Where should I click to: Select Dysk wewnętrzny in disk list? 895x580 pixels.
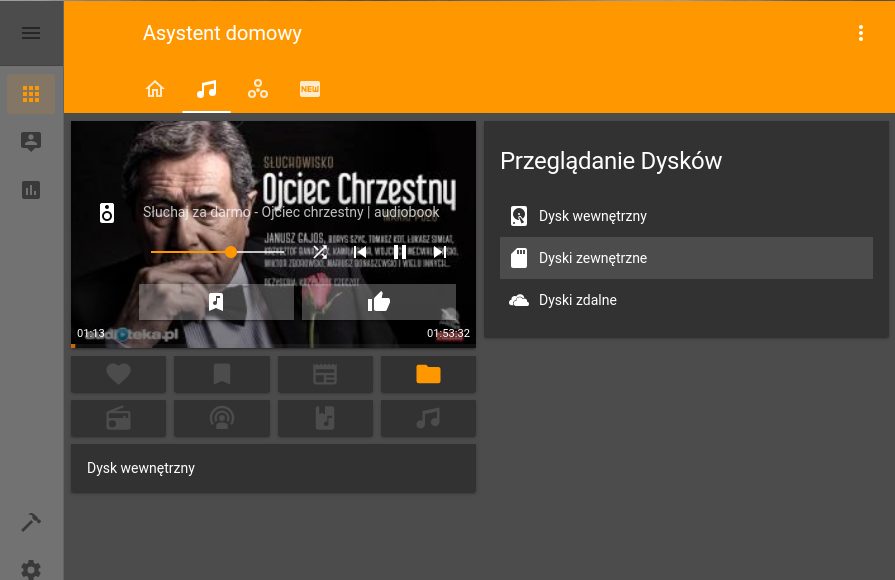coord(687,216)
